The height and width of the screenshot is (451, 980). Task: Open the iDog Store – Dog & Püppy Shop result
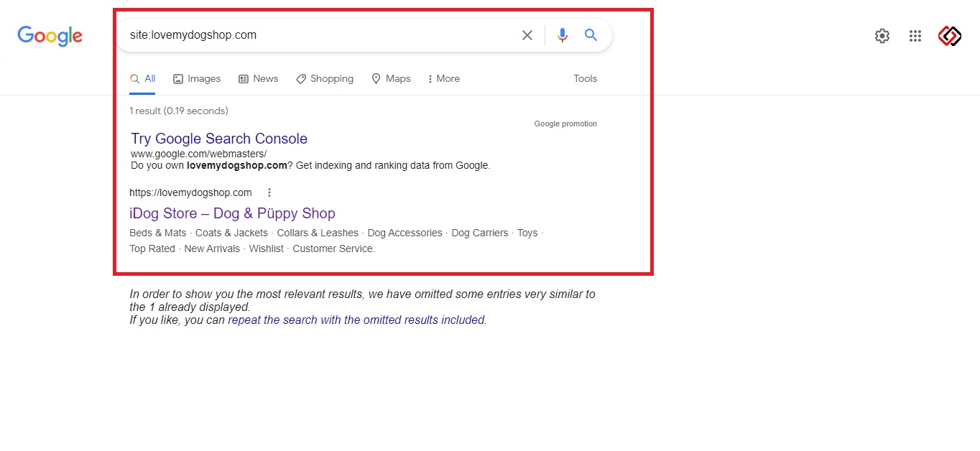point(232,213)
